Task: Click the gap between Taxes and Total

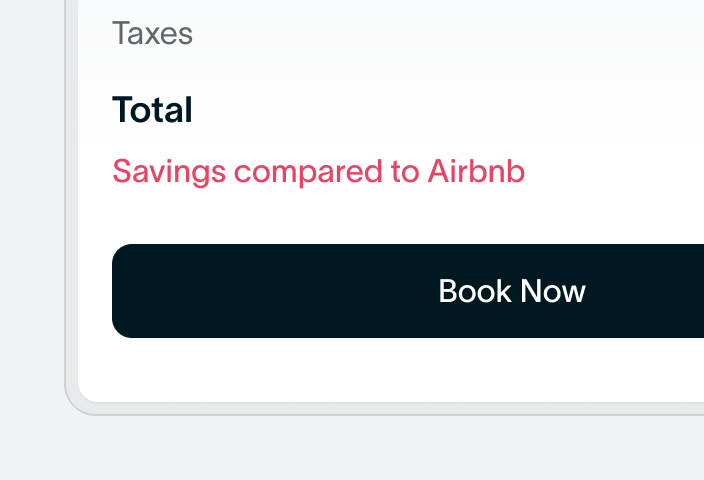Action: tap(300, 70)
